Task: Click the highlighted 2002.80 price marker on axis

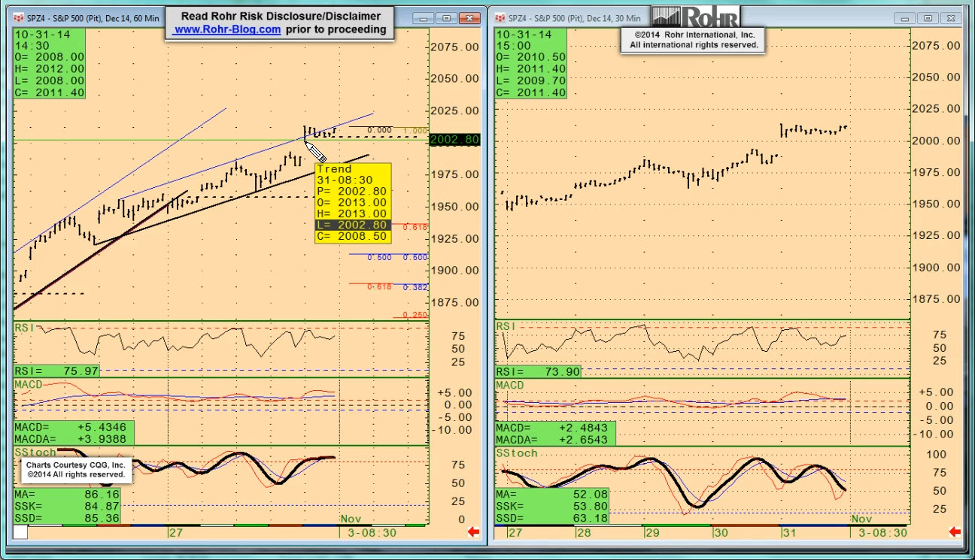Action: click(x=454, y=140)
